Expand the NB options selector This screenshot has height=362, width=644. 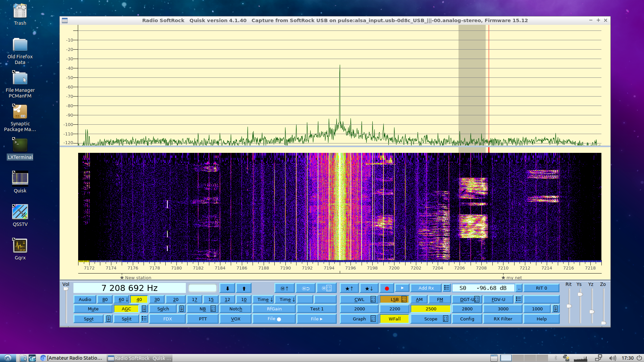213,309
